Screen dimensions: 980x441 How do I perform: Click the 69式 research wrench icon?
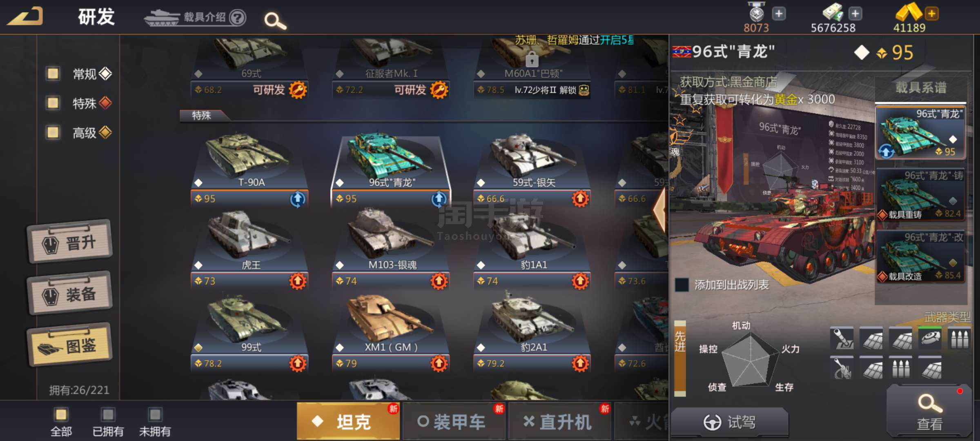point(298,90)
